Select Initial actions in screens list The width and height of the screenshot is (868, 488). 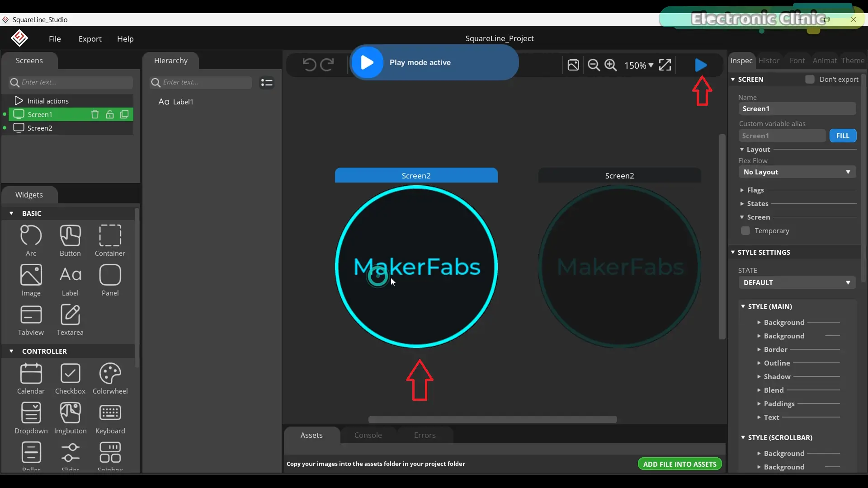click(x=71, y=101)
